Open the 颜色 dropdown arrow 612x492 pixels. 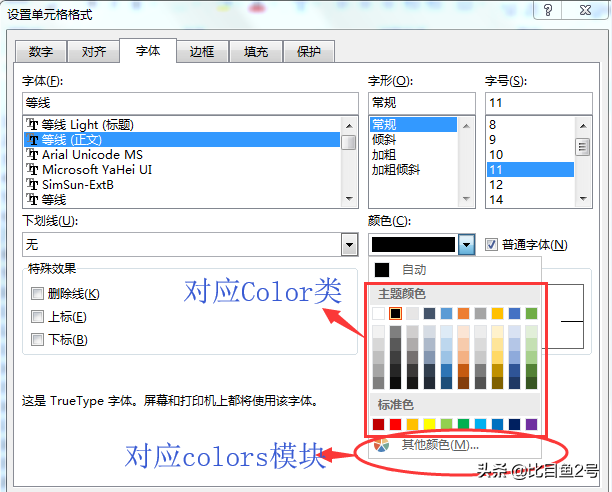coord(466,245)
